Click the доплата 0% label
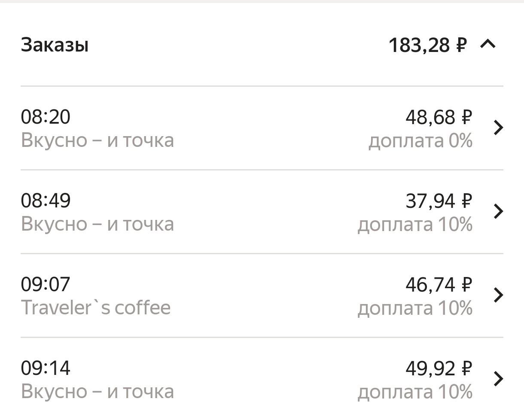Screen dimensions: 524x420 click(420, 141)
